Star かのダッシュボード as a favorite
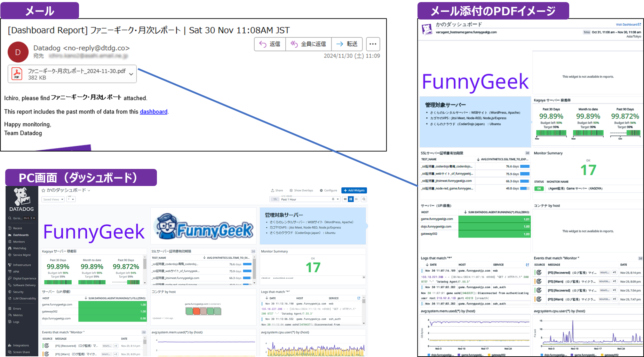Screen dimensions: 644x357 [44, 190]
